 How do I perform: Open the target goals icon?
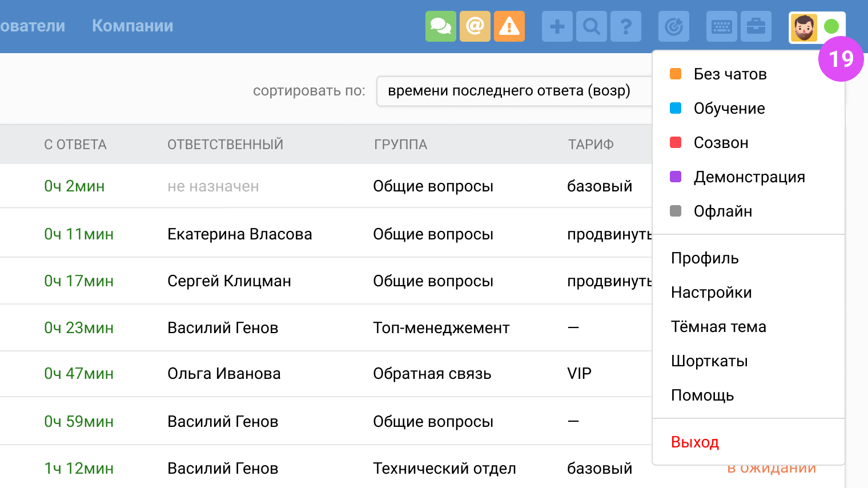point(673,26)
